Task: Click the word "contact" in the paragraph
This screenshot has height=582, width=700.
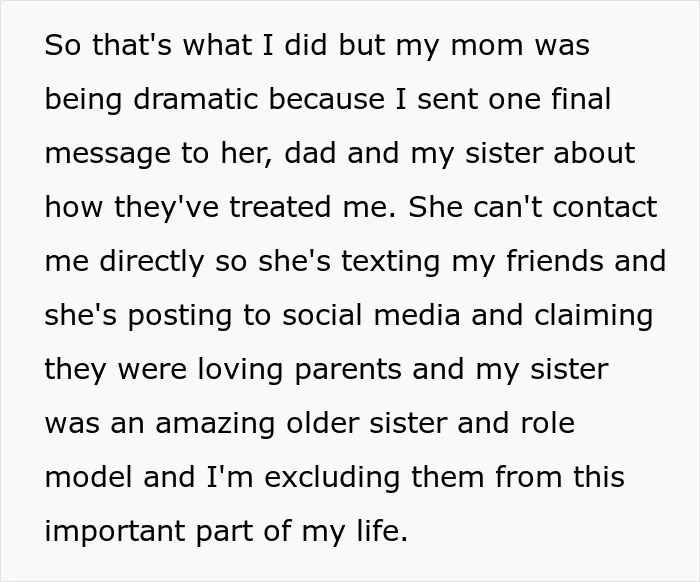Action: click(x=604, y=208)
